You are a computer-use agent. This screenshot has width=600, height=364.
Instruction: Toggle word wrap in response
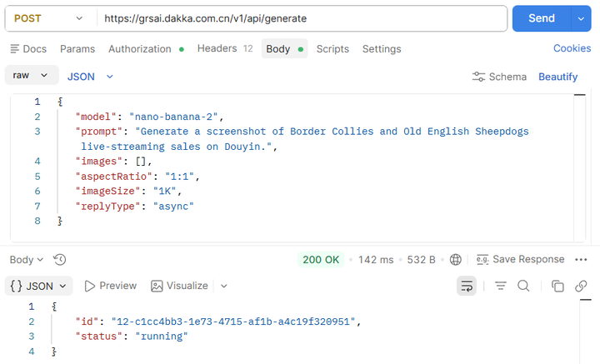pyautogui.click(x=467, y=286)
